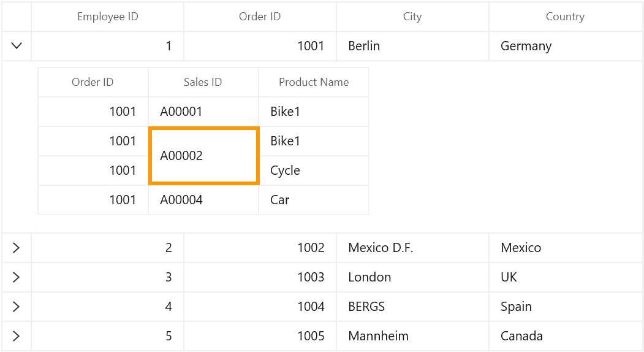The height and width of the screenshot is (352, 644).
Task: Select the Mexico D.F. city cell
Action: coord(412,248)
